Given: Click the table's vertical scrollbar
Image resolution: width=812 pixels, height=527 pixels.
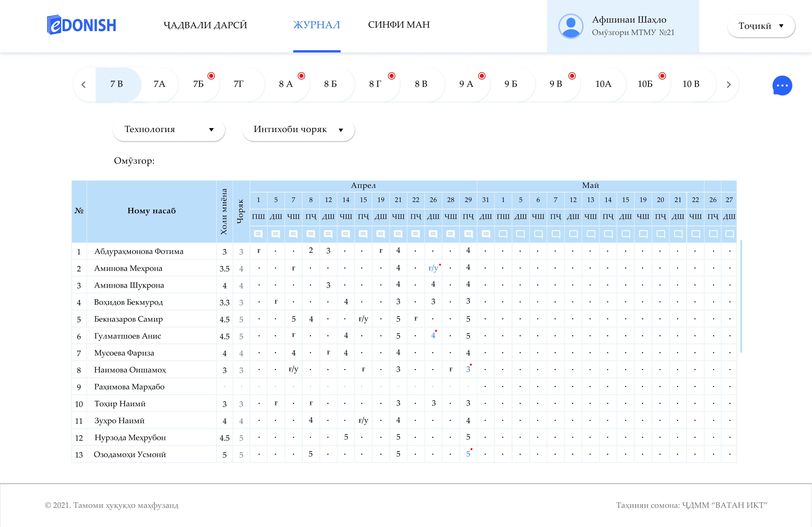Looking at the screenshot, I should [x=741, y=296].
